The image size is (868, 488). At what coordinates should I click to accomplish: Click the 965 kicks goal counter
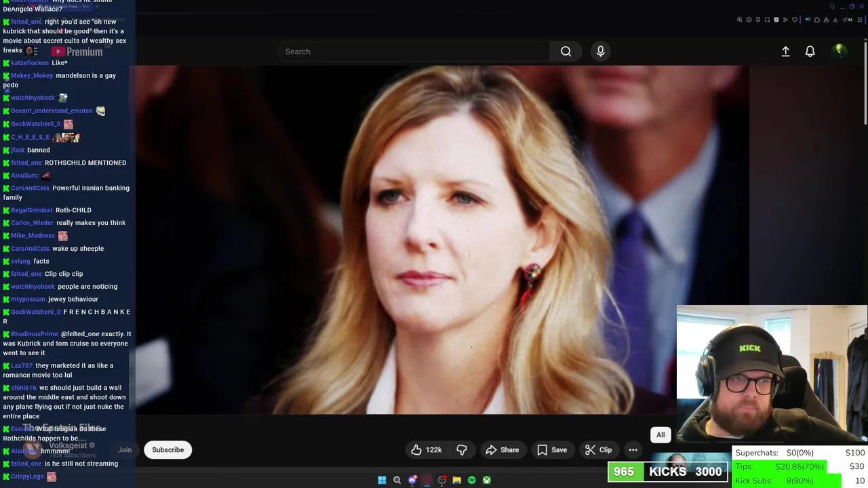[667, 472]
